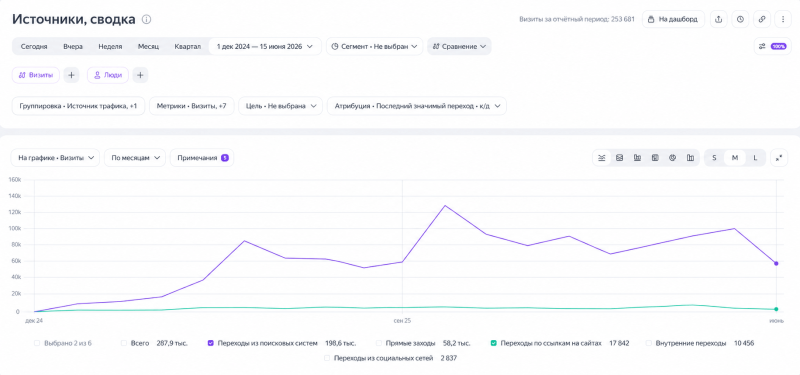Viewport: 800px width, 375px height.
Task: Click the '287,9 тыс.' legend value
Action: pyautogui.click(x=172, y=343)
